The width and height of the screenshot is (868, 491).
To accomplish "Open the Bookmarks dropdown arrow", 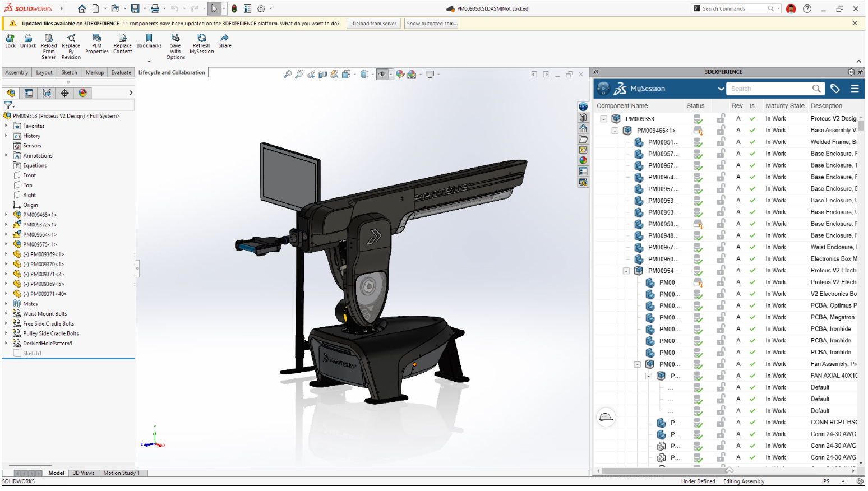I will [x=149, y=61].
